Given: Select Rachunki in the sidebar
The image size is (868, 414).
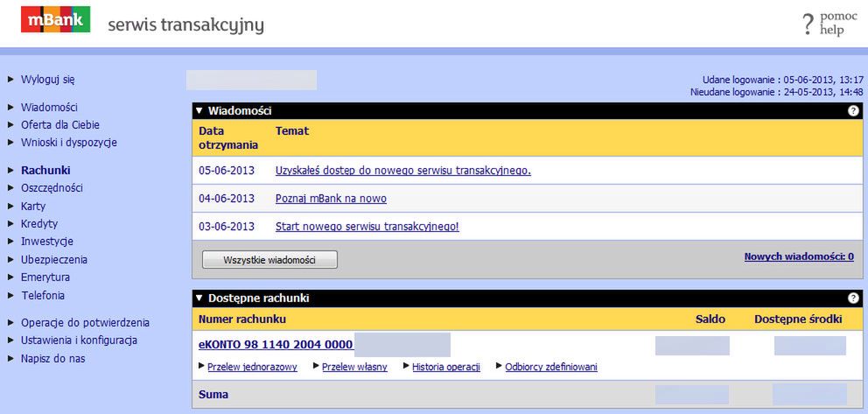Looking at the screenshot, I should coord(45,171).
